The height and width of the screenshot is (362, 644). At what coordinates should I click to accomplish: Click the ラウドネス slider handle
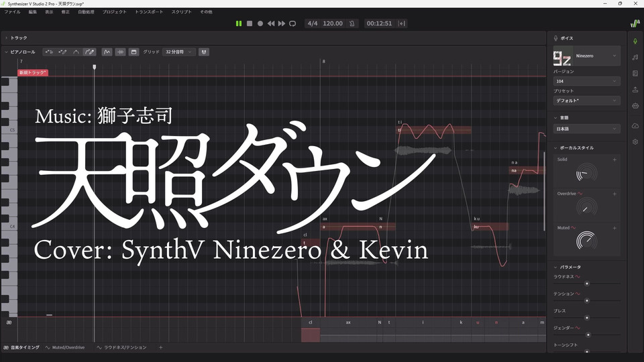tap(587, 284)
